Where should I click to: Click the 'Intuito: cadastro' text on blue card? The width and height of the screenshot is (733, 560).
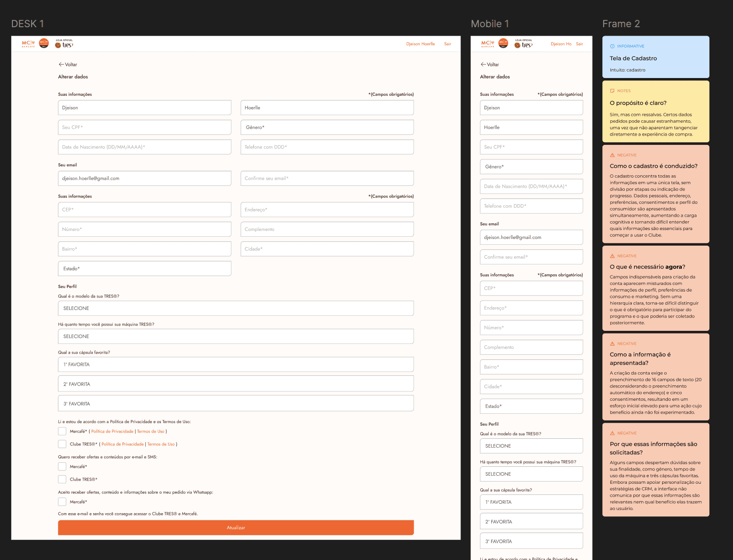[627, 70]
